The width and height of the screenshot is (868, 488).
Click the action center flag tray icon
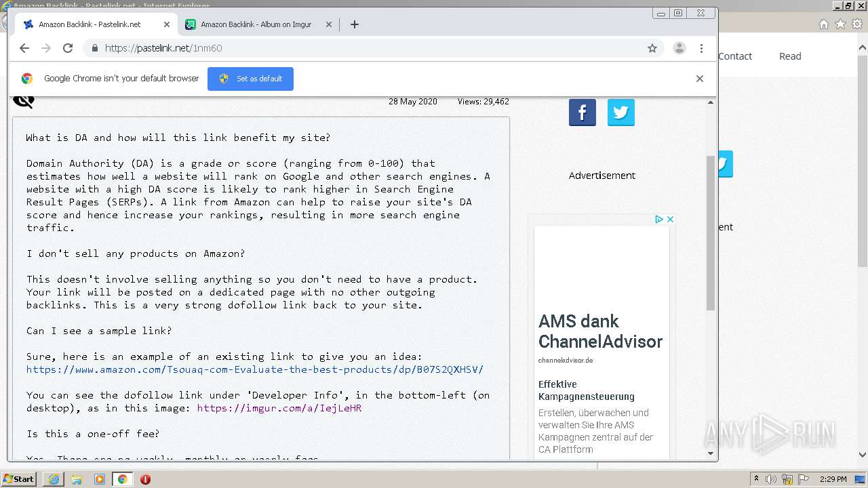click(803, 479)
